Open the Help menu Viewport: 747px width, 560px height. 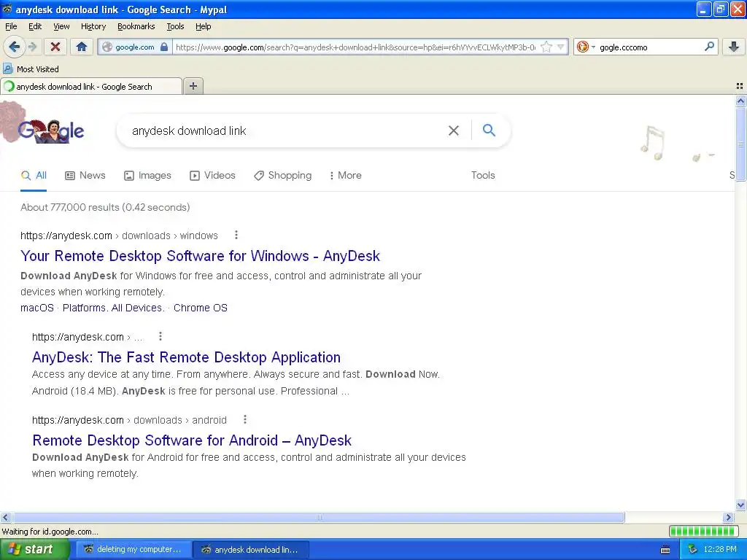203,26
